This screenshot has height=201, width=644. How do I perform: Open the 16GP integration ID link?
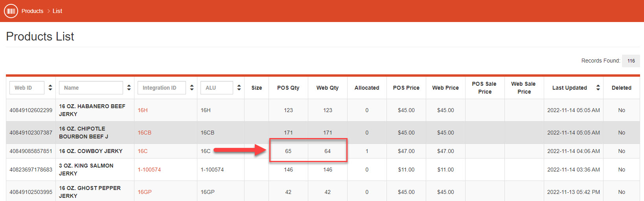(145, 192)
